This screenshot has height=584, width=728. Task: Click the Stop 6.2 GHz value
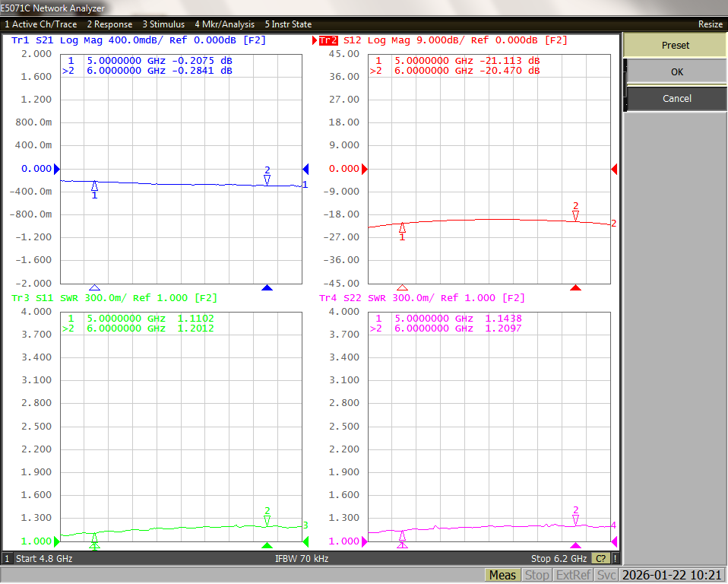pyautogui.click(x=559, y=558)
